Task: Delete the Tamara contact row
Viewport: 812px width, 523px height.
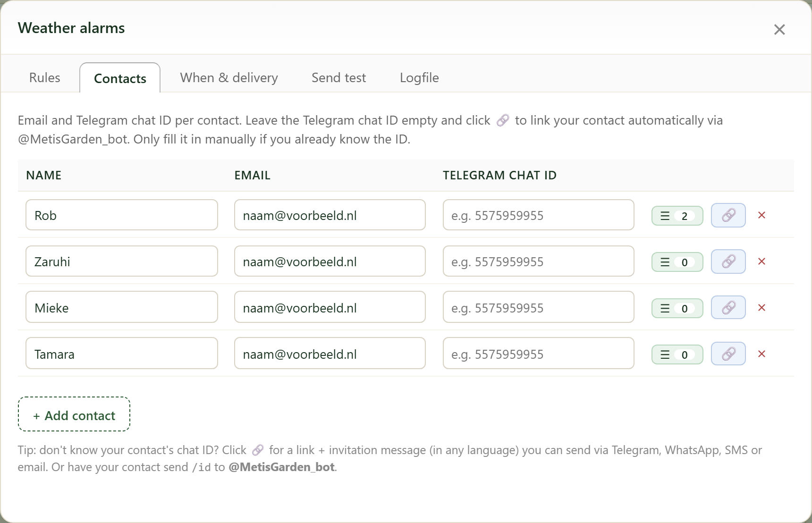Action: (761, 354)
